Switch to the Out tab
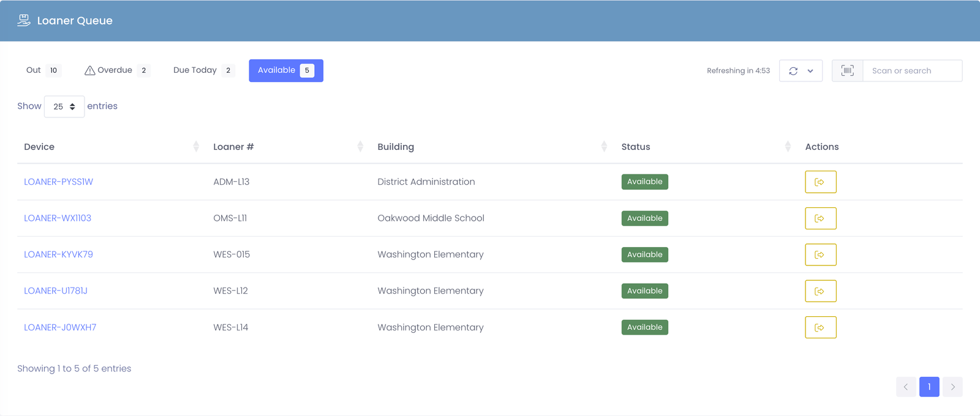 (43, 70)
